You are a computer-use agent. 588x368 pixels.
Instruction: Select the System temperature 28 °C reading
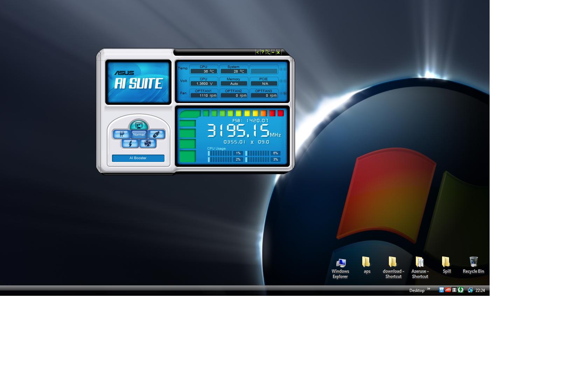tap(234, 69)
